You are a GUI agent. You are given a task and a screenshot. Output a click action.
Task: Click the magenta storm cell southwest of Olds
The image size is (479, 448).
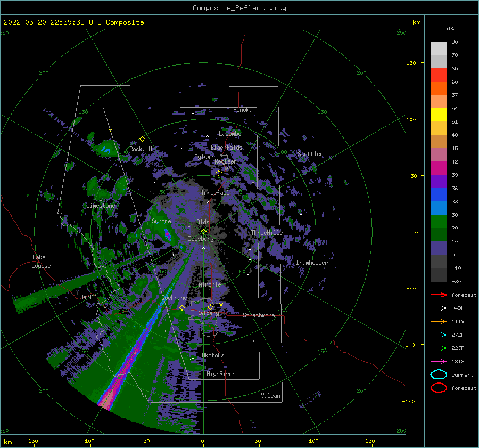pos(168,235)
